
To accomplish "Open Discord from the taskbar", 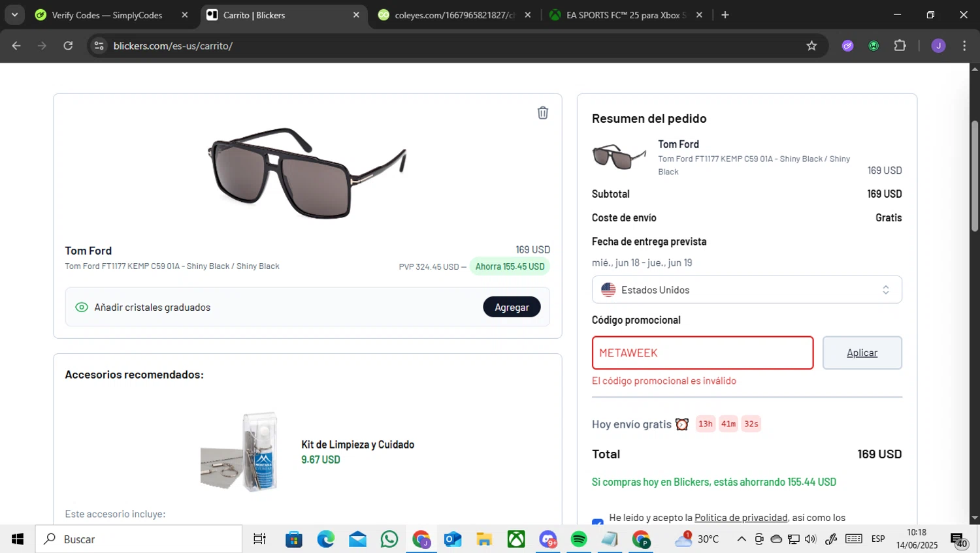I will [x=547, y=539].
